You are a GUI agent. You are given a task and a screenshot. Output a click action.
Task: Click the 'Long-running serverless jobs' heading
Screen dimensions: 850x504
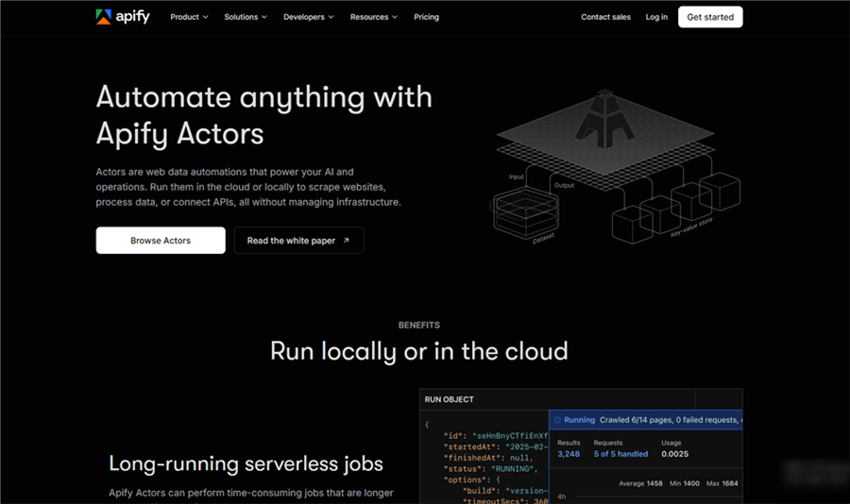246,464
